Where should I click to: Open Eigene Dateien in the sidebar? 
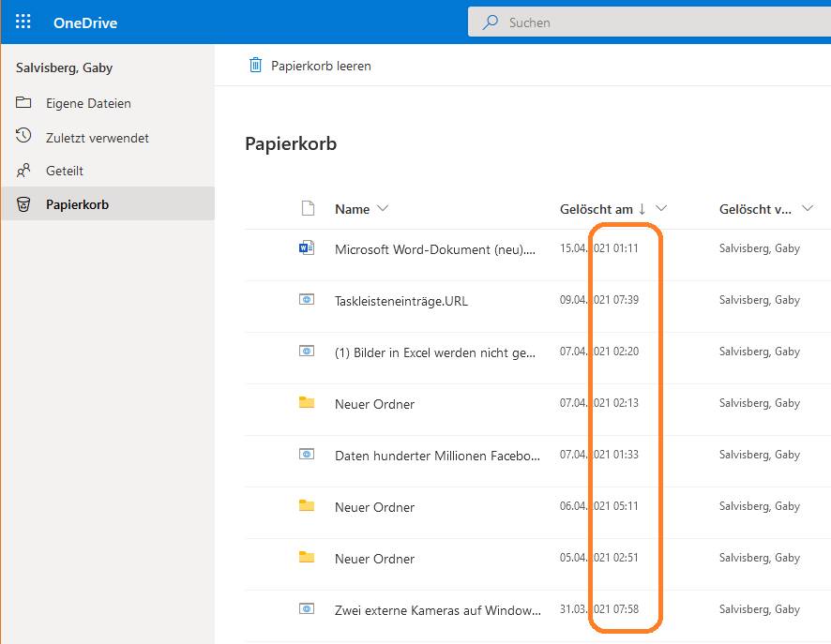coord(88,103)
